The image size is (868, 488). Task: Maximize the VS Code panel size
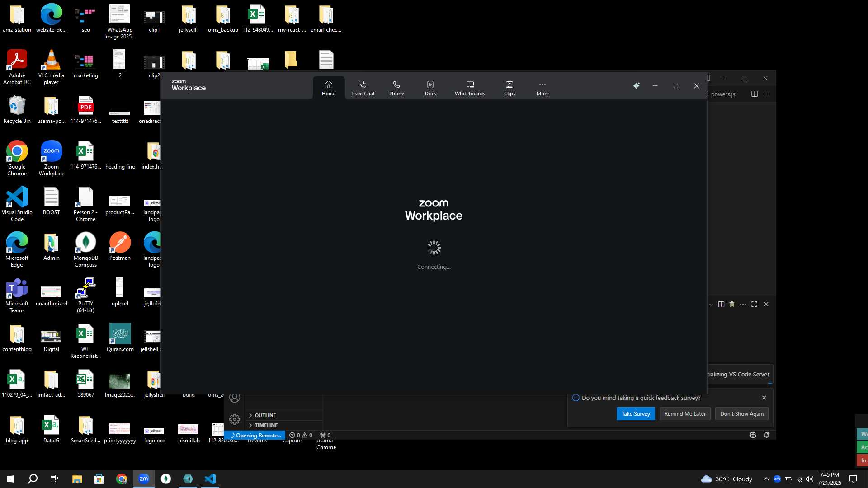(754, 305)
